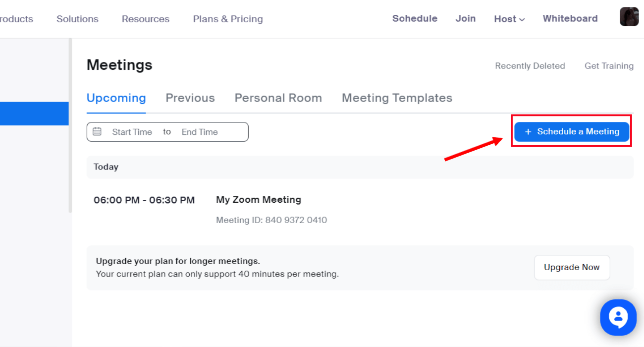The height and width of the screenshot is (347, 644).
Task: Expand the Host dropdown menu
Action: point(509,19)
